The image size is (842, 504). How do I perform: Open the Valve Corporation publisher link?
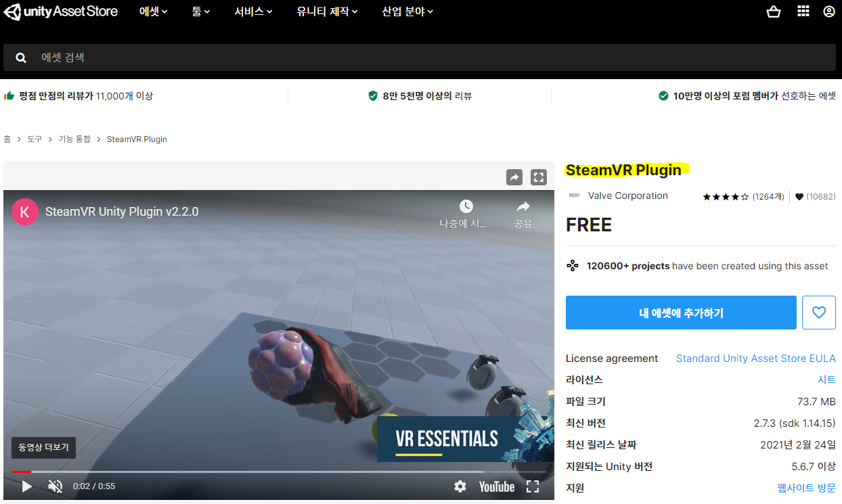click(x=628, y=196)
